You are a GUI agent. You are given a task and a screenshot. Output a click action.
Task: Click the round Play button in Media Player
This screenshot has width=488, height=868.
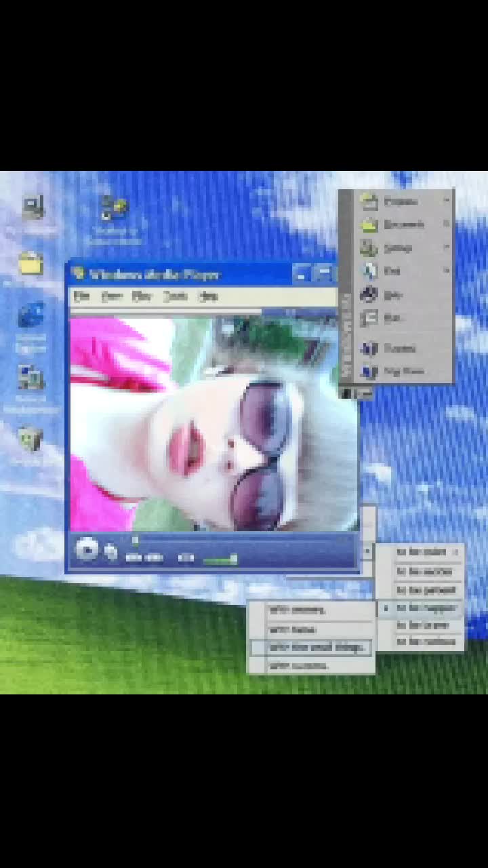point(87,549)
